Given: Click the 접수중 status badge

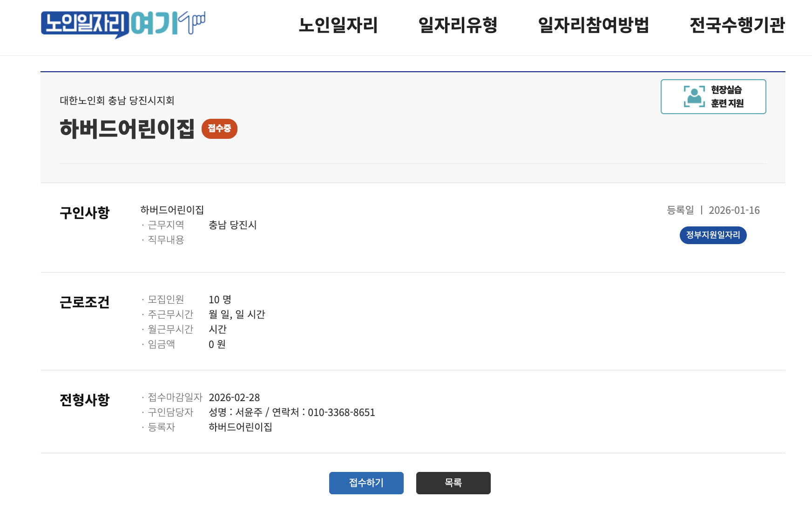Looking at the screenshot, I should click(219, 129).
